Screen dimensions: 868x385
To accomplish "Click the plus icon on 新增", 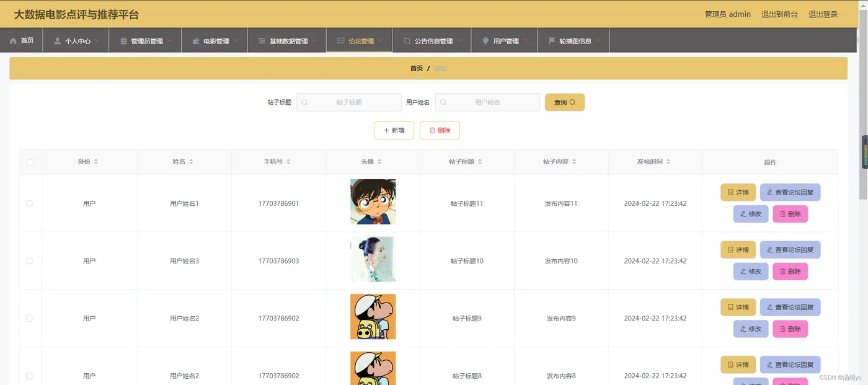I will pos(386,130).
